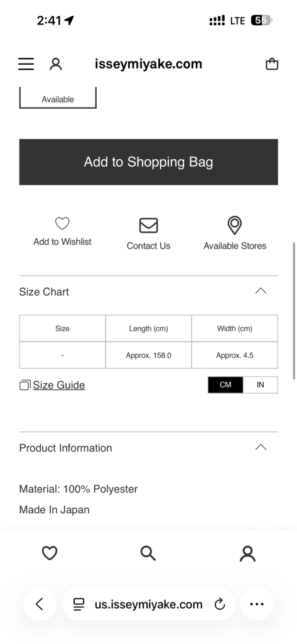Viewport: 297px width, 644px height.
Task: Open the browser more options menu
Action: coord(257,604)
